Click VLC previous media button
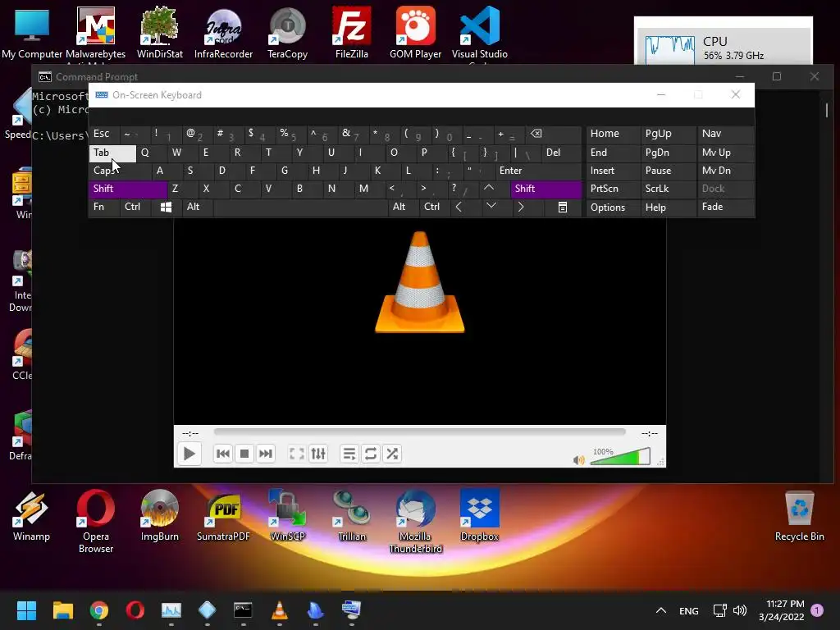The width and height of the screenshot is (840, 630). (223, 454)
